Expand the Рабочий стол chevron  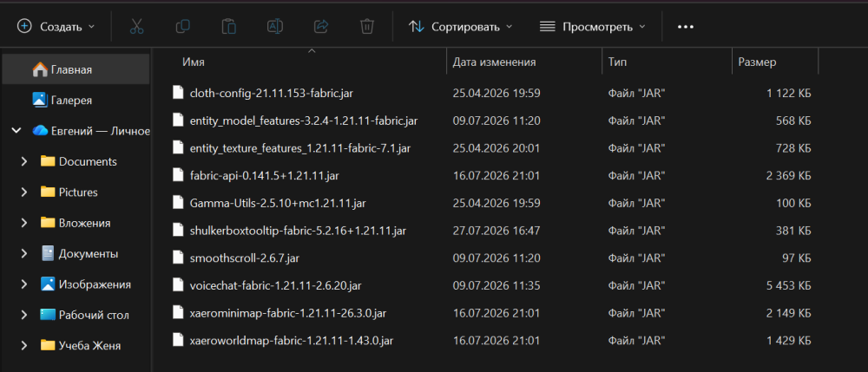23,315
